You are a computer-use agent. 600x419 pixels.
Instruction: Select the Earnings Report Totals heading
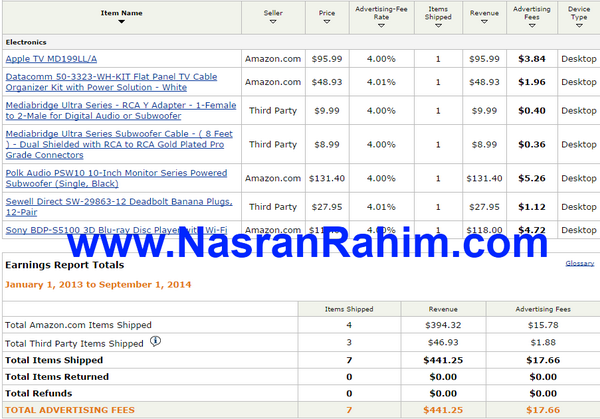(x=65, y=265)
